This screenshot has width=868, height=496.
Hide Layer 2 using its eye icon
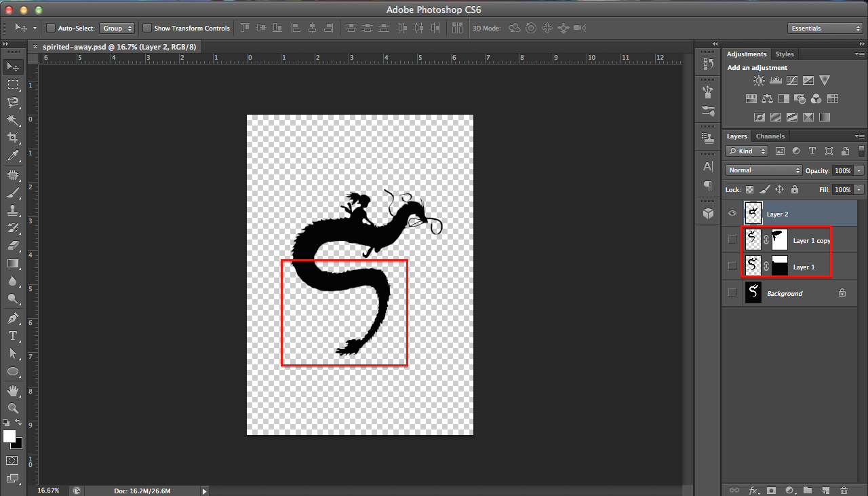pyautogui.click(x=732, y=213)
